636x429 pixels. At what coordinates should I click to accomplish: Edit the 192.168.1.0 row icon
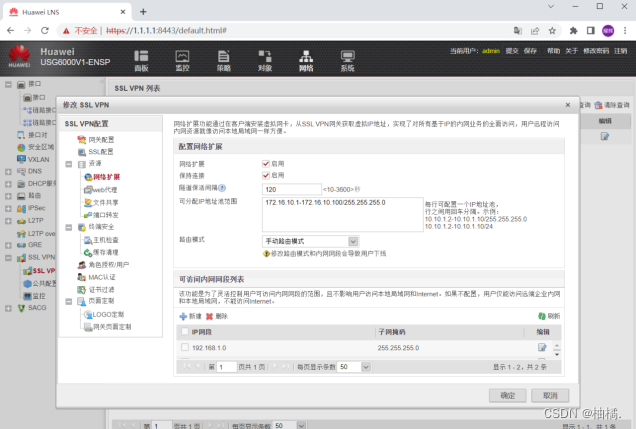tap(542, 347)
